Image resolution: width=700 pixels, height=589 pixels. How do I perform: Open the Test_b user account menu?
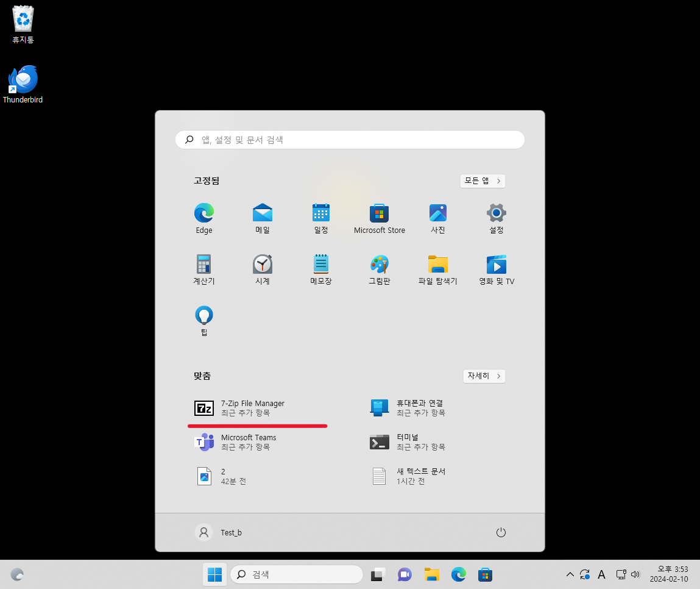pyautogui.click(x=219, y=532)
